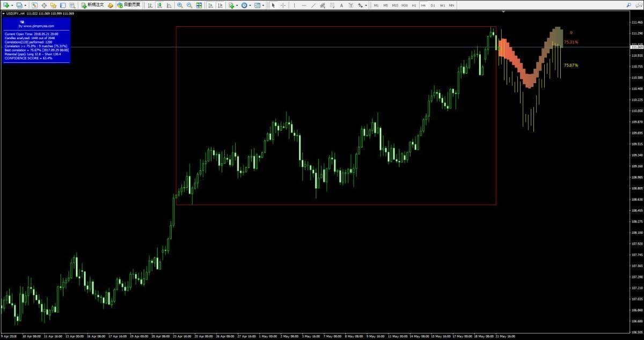Zoom out on the chart
Image resolution: width=644 pixels, height=340 pixels.
click(x=189, y=5)
